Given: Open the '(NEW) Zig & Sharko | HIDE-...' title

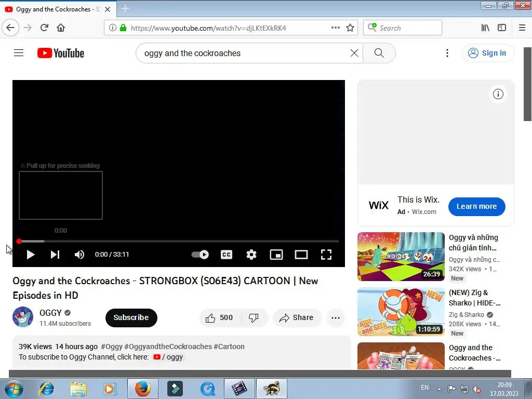Looking at the screenshot, I should 474,298.
